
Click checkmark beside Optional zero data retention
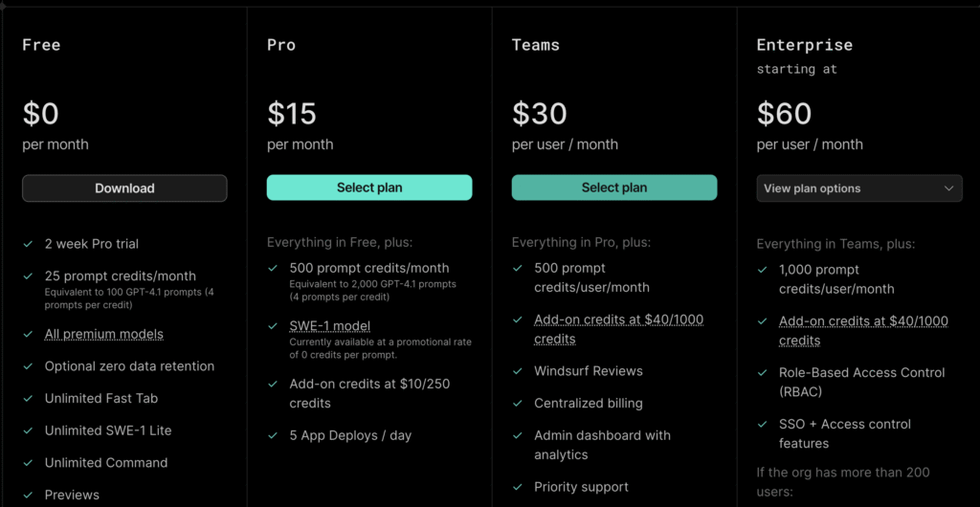pos(28,365)
